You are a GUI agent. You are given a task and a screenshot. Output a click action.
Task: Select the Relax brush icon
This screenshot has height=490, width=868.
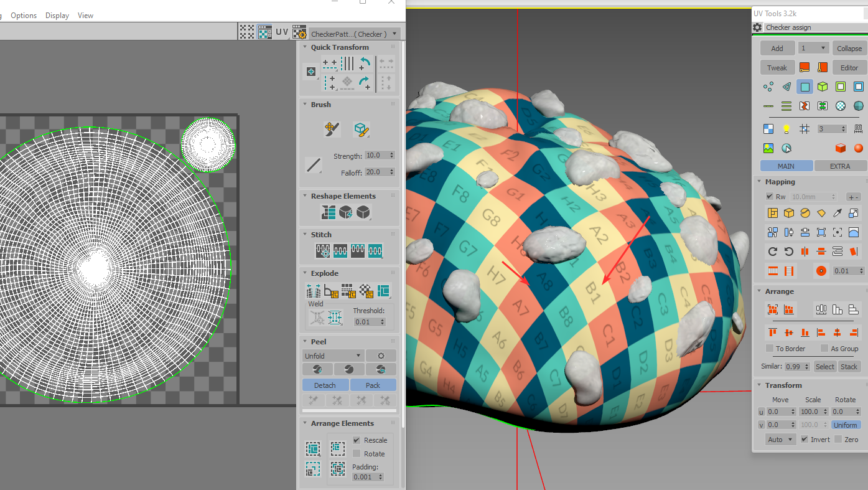pyautogui.click(x=361, y=130)
